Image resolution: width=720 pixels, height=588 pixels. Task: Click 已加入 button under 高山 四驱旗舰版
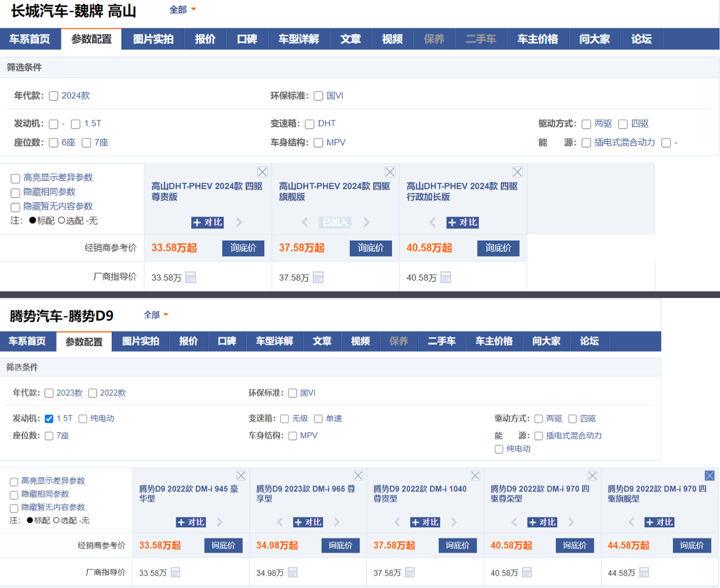(x=335, y=222)
